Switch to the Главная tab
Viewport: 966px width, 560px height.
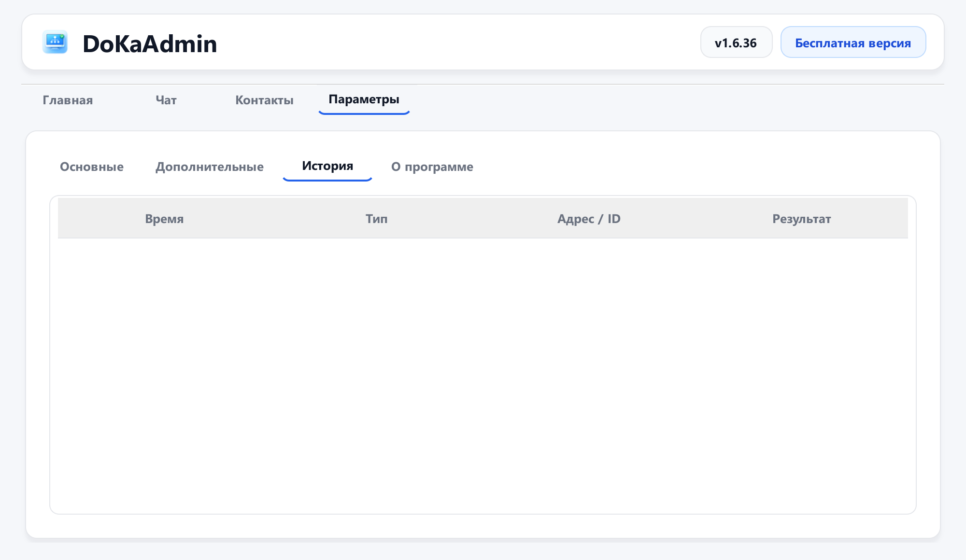tap(68, 100)
